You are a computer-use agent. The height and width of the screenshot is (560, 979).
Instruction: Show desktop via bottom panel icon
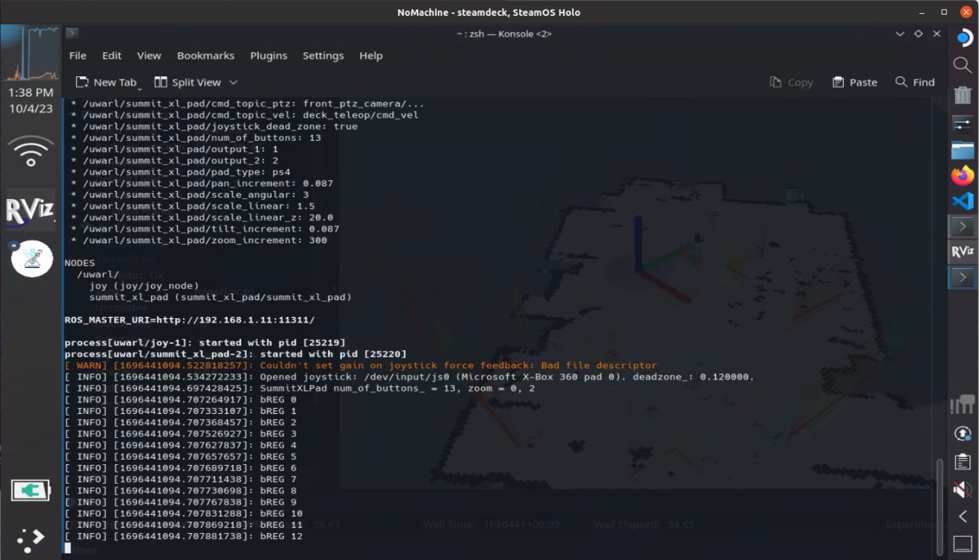point(962,543)
